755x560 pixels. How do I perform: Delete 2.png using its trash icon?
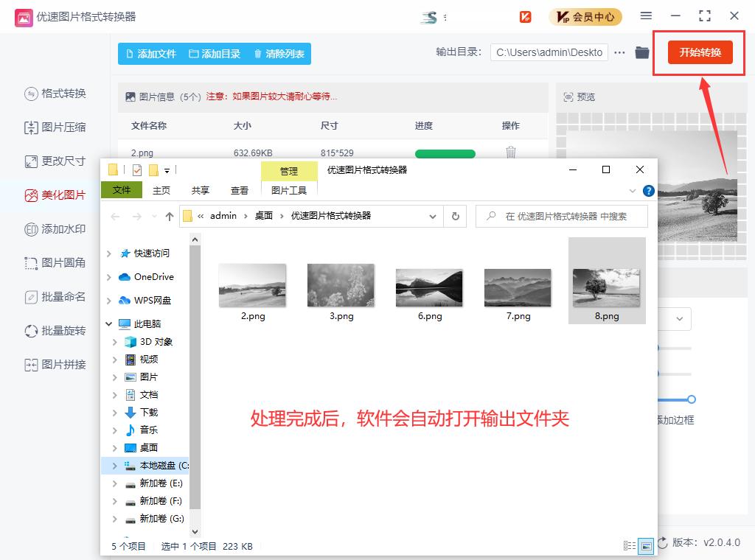point(512,153)
